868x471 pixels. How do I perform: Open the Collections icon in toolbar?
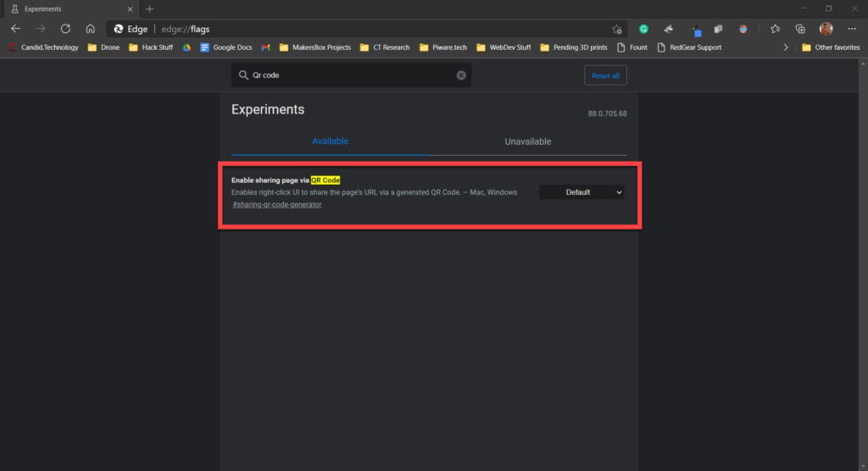[x=799, y=29]
